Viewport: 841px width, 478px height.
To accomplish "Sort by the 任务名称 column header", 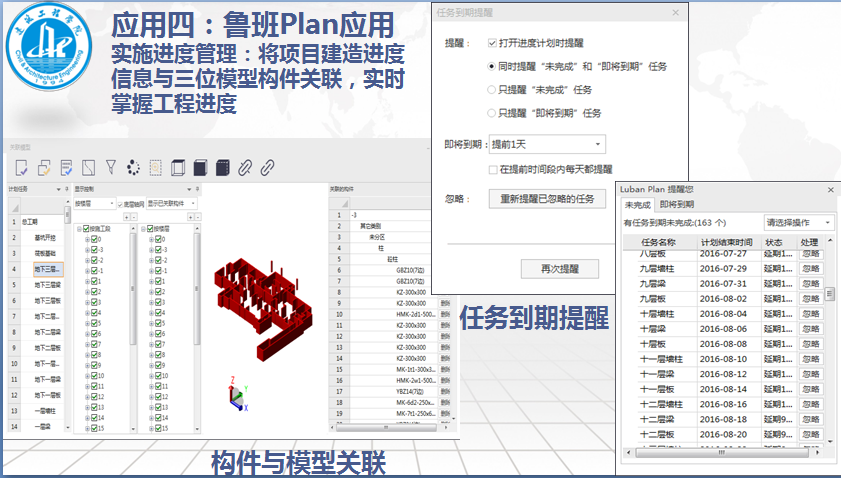I will [x=659, y=242].
